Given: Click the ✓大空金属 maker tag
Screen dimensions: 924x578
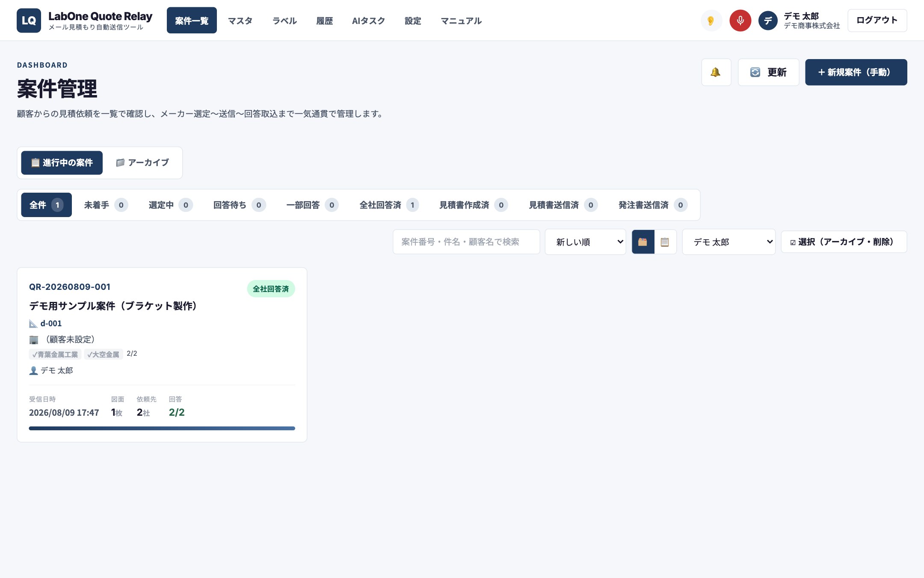Looking at the screenshot, I should 104,354.
